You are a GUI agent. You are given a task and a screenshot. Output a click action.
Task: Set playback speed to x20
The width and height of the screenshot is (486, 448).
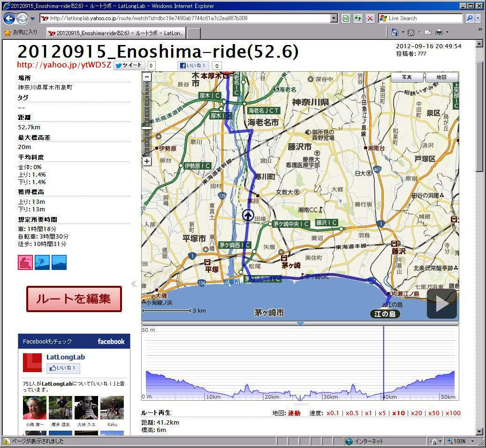[x=417, y=413]
